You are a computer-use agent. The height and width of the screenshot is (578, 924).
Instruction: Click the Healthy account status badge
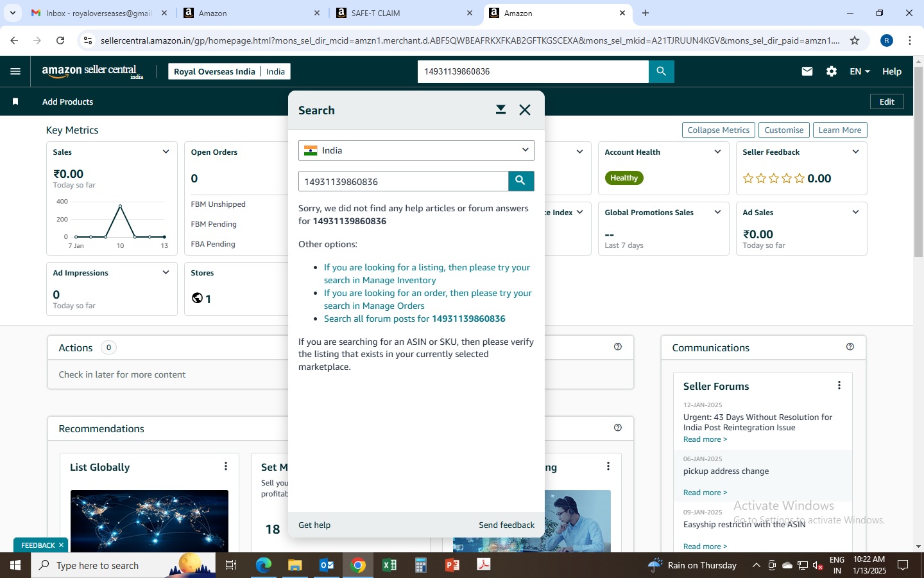[x=624, y=178]
